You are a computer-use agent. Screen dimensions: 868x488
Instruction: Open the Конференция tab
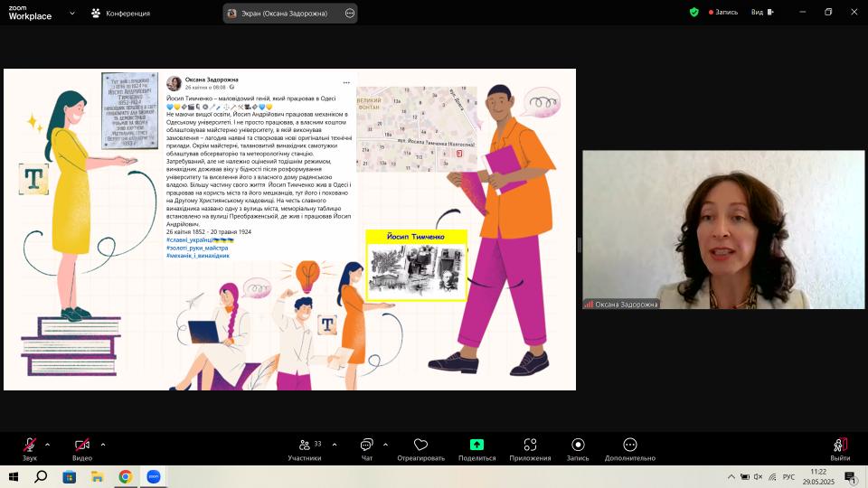click(x=121, y=14)
